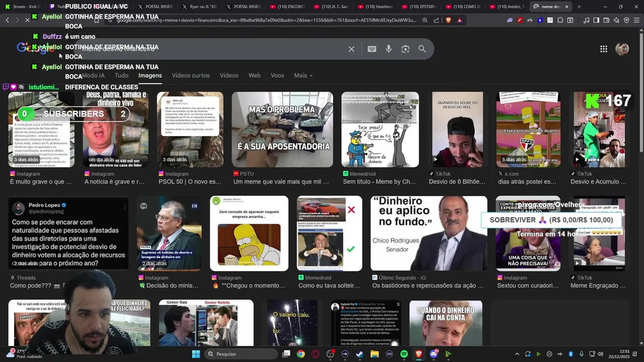Select the Imagens tab
The image size is (644, 362).
click(150, 75)
